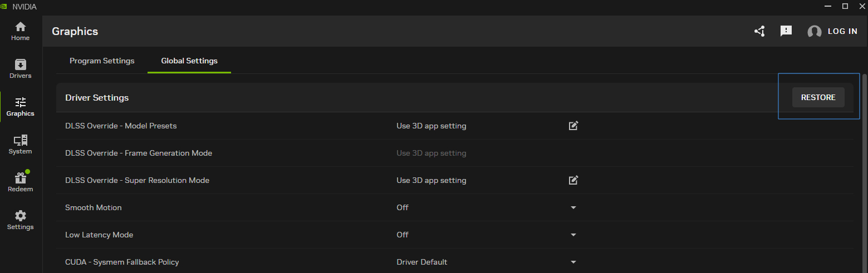Edit DLSS Override Super Resolution Mode
The height and width of the screenshot is (273, 868).
[x=573, y=180]
